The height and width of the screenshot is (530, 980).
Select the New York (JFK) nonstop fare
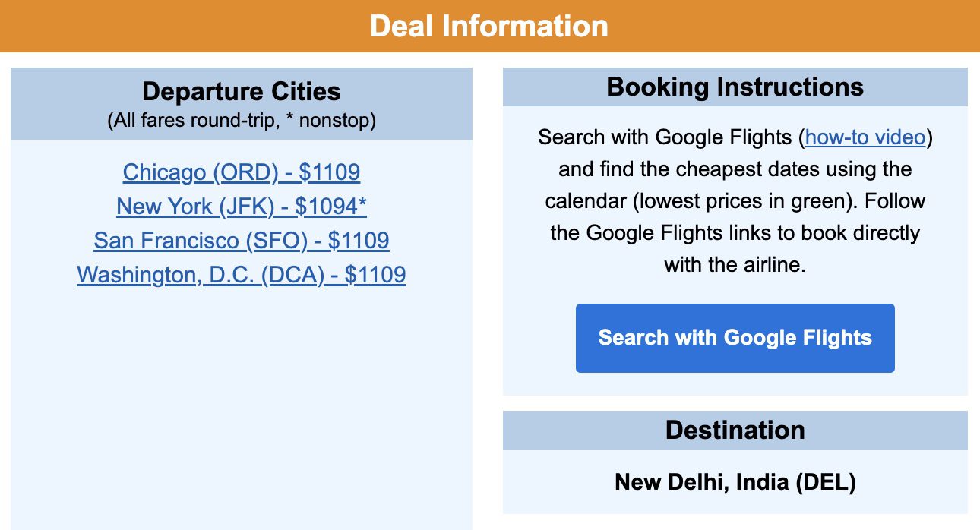coord(241,207)
